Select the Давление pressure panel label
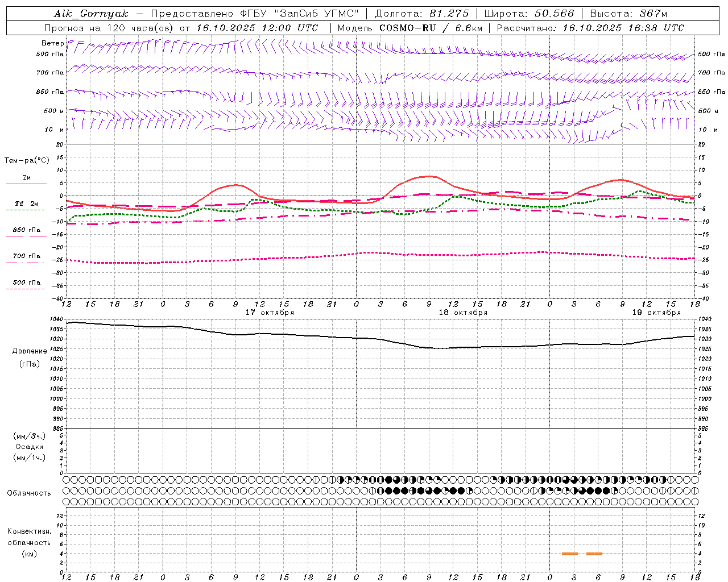The image size is (728, 582). (30, 351)
